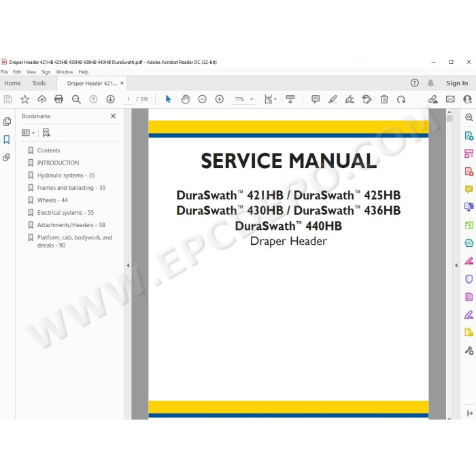Open Create PDF tool icon
Image resolution: width=476 pixels, height=476 pixels.
point(469,171)
